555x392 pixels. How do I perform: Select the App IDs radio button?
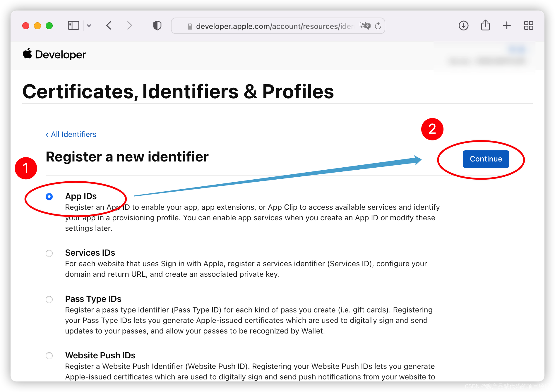point(49,197)
